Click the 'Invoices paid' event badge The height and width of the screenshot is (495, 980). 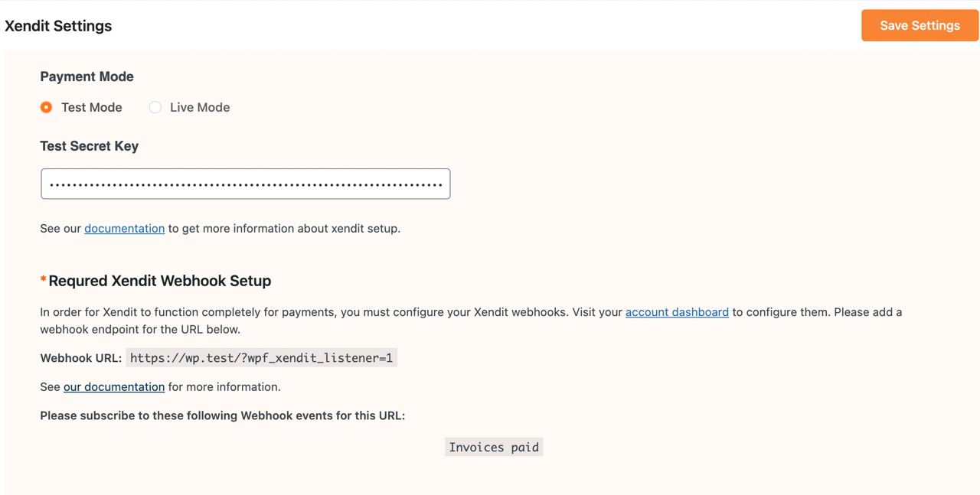(493, 447)
